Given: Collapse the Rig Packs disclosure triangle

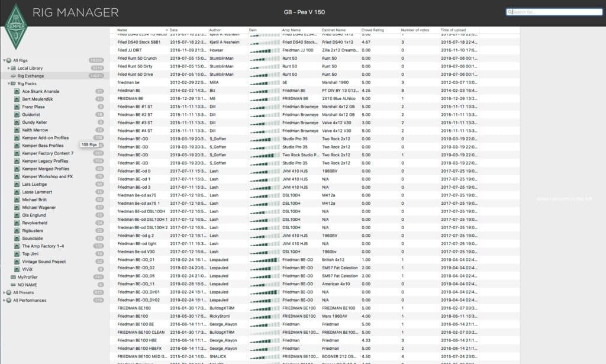Looking at the screenshot, I should point(8,83).
